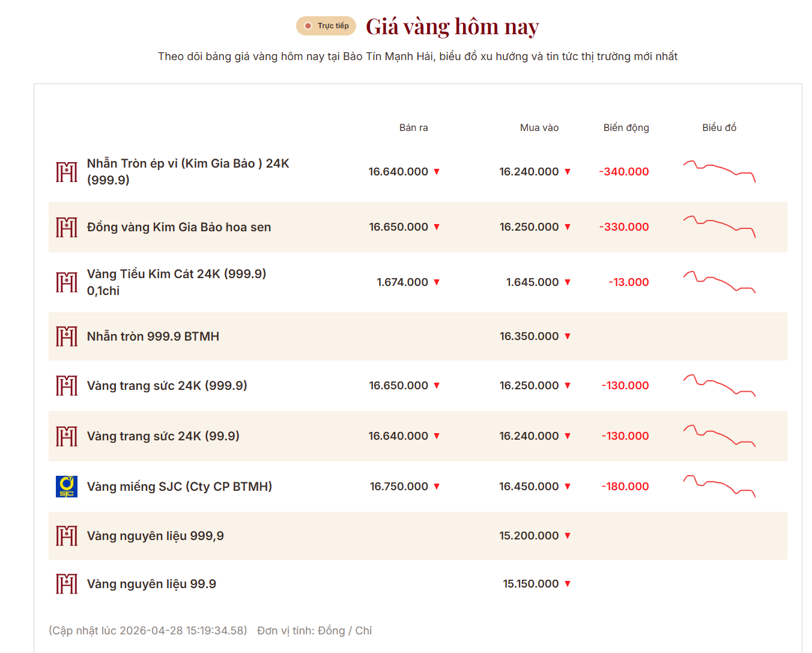Select the logo icon on Nhẫn tròn 999.9 BTMH row

pyautogui.click(x=67, y=336)
